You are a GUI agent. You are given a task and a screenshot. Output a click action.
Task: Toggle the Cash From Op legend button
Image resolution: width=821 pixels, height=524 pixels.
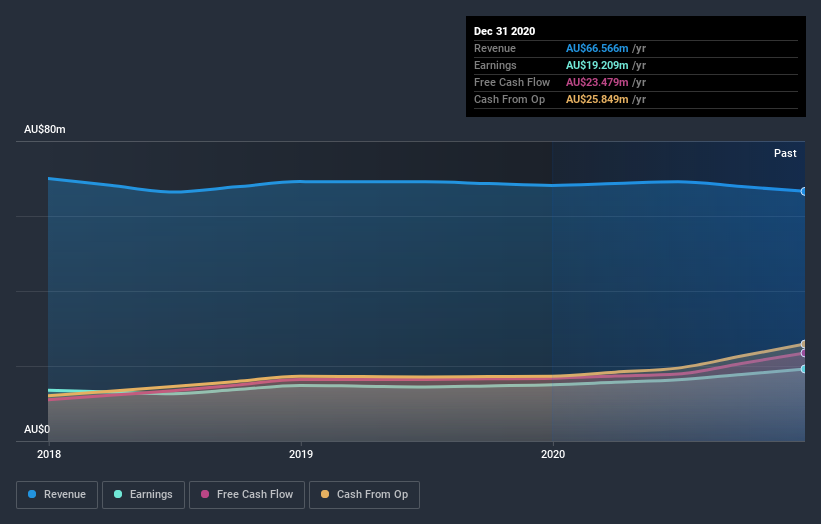(364, 495)
